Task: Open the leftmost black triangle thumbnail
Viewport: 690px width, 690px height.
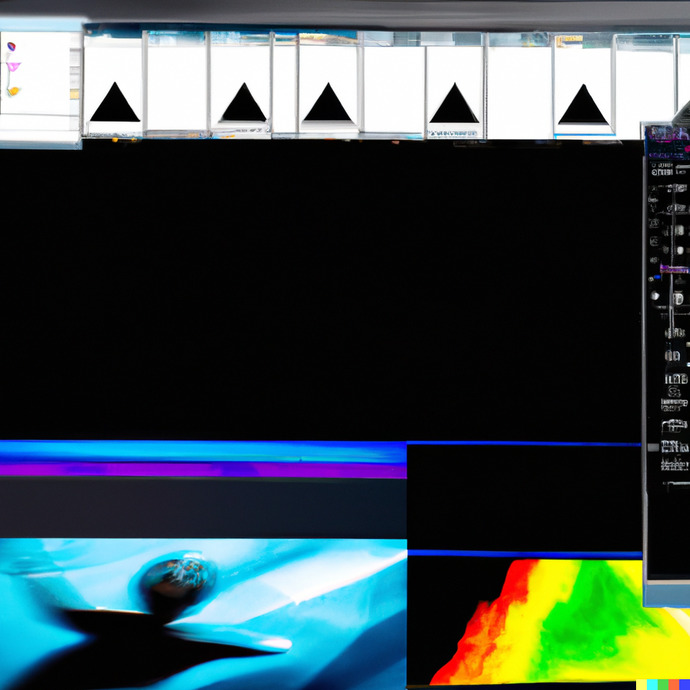Action: [x=115, y=102]
